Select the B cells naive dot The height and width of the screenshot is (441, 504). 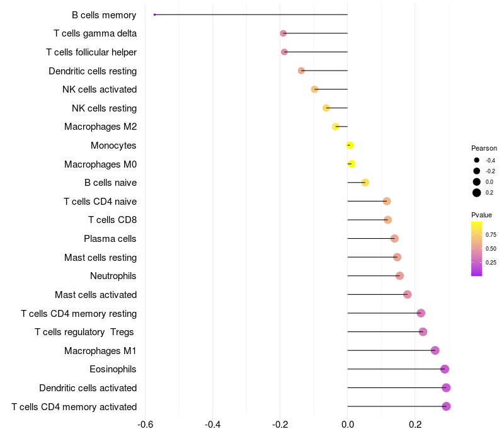(x=365, y=183)
